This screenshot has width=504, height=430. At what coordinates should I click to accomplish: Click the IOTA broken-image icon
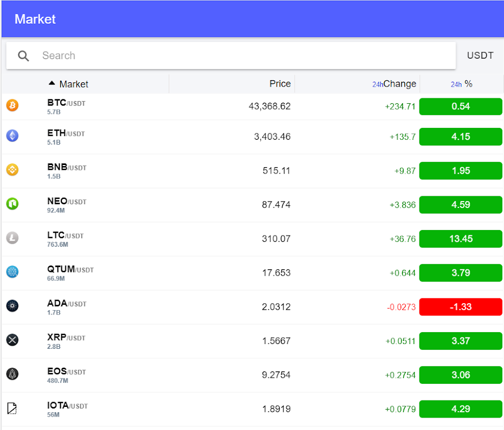(x=12, y=408)
